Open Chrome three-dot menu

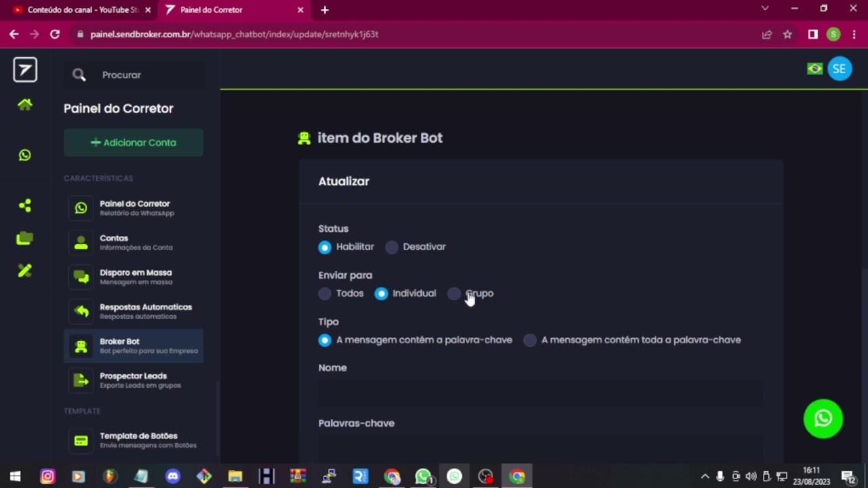point(854,34)
